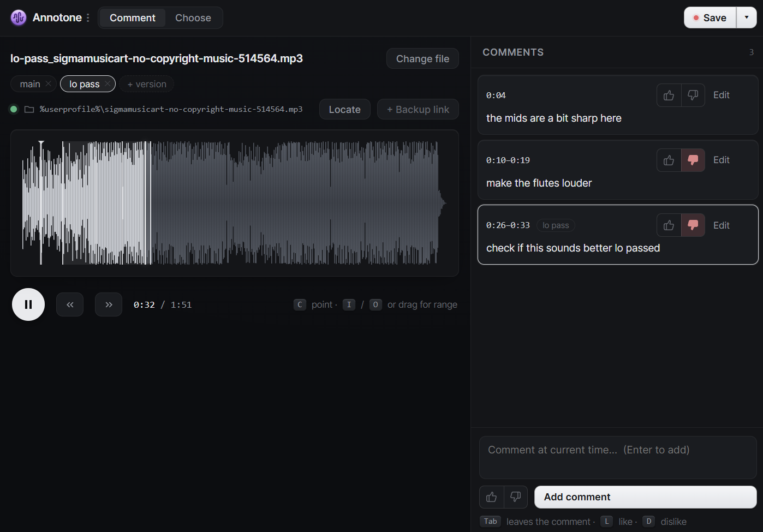Mark new comment with thumbs up
Screen dimensions: 763x532
[492, 497]
